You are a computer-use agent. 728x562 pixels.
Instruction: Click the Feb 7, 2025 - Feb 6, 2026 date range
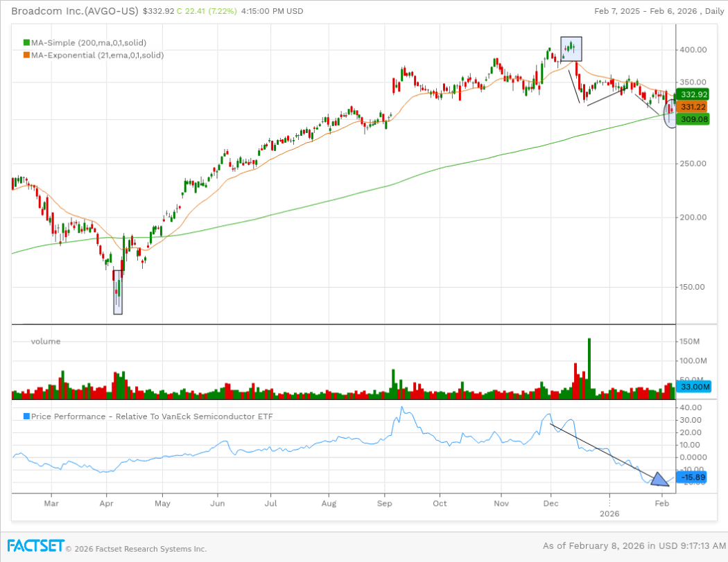pyautogui.click(x=647, y=11)
